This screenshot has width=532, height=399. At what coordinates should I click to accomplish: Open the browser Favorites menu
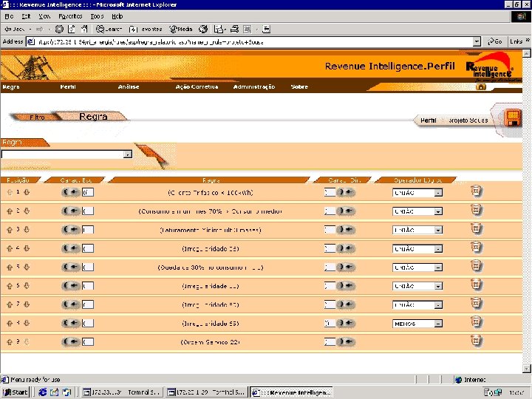70,16
